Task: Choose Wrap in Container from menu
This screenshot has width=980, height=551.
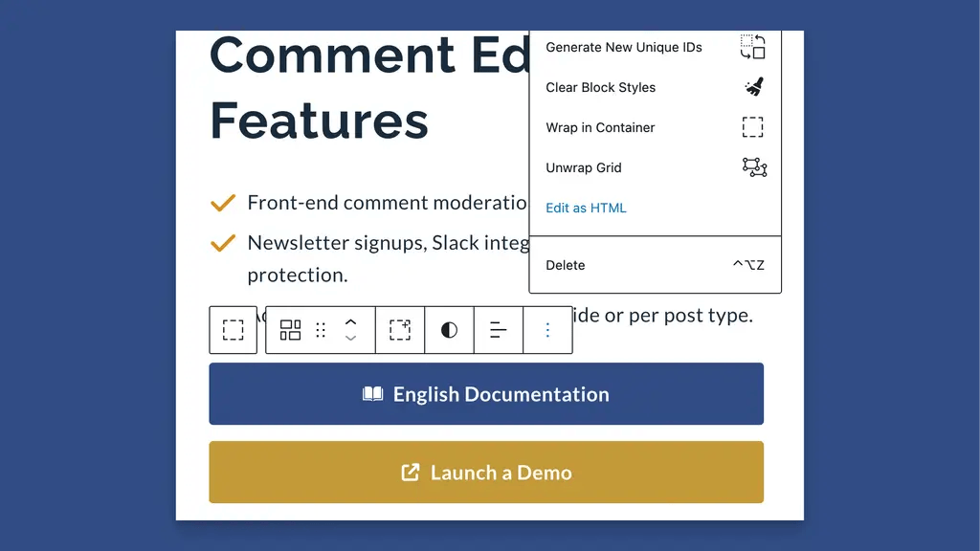Action: 599,127
